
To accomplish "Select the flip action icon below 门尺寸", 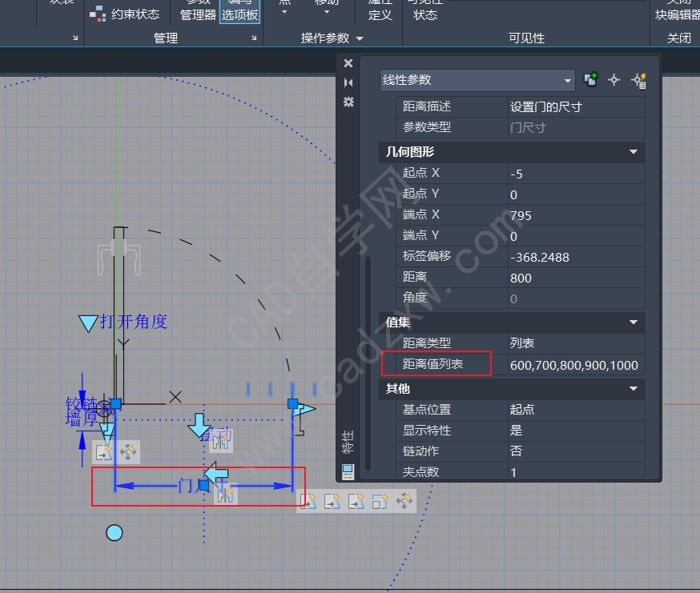I will click(x=225, y=495).
